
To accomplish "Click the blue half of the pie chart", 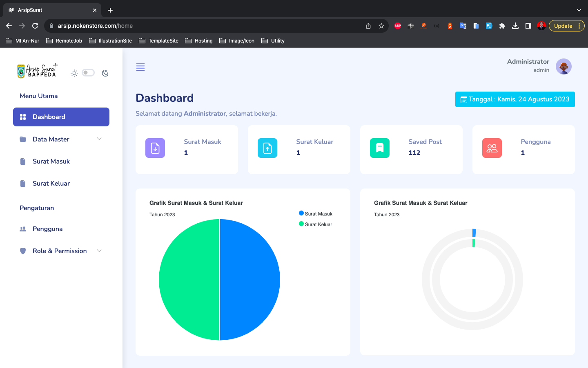I will pos(250,280).
